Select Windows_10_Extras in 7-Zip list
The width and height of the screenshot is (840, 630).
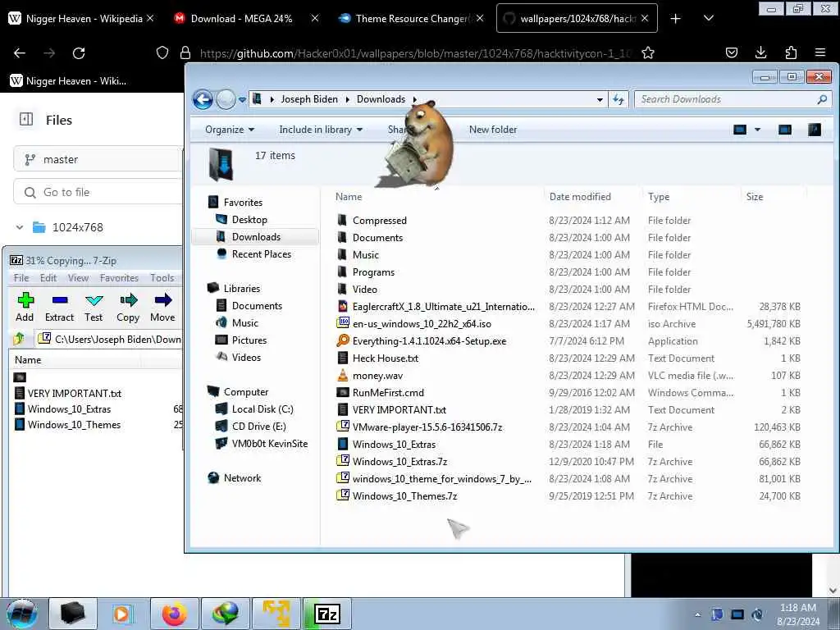[x=69, y=409]
